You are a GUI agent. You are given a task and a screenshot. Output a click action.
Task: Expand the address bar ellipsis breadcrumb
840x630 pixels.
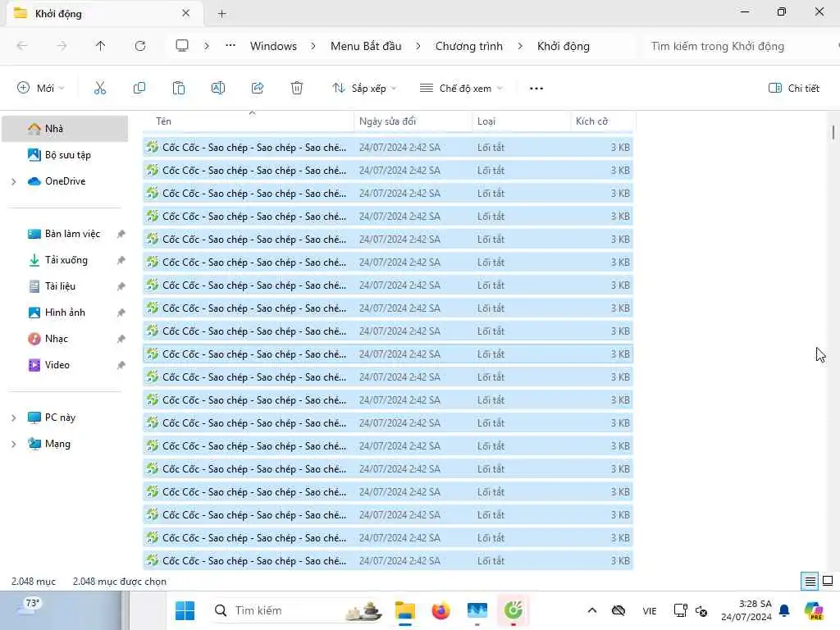click(231, 46)
